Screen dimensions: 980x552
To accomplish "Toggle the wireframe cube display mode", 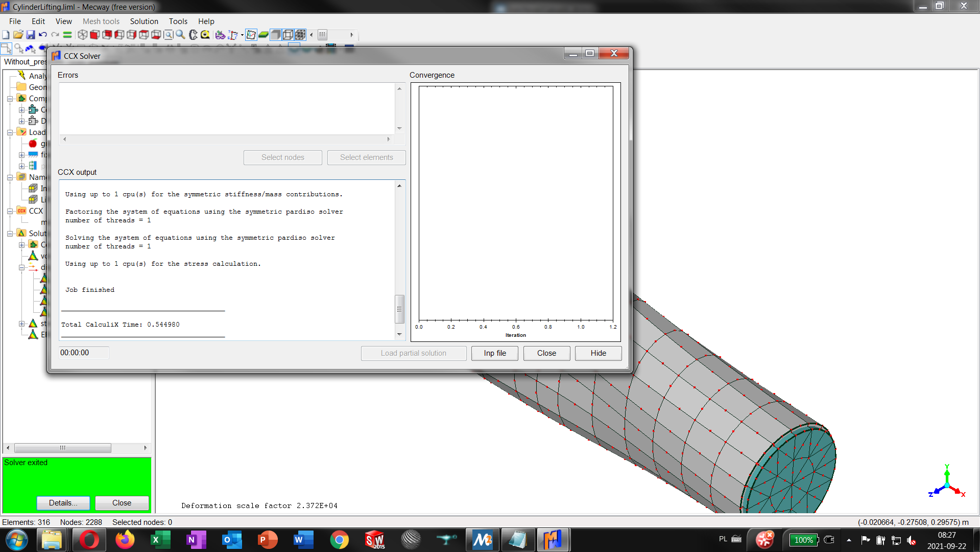I will (x=288, y=35).
